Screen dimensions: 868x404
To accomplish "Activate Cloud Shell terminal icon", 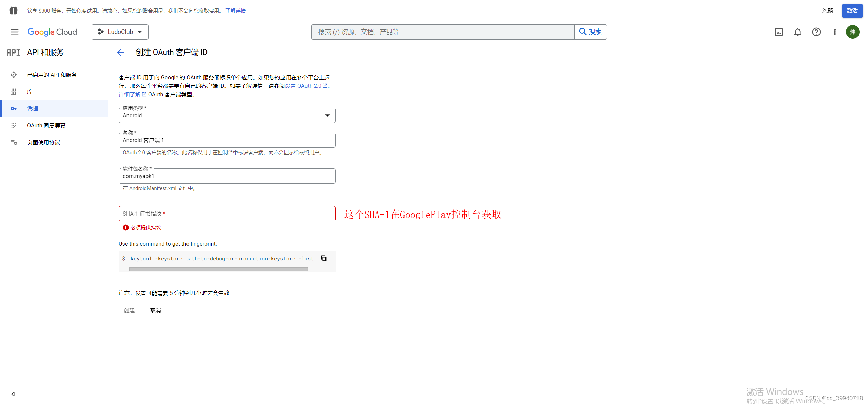I will coord(779,32).
